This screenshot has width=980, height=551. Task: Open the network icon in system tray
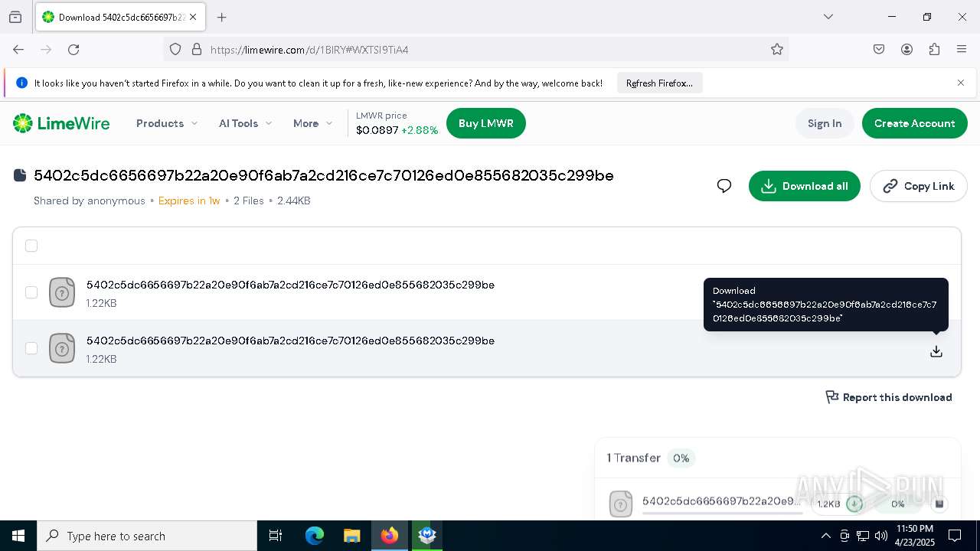point(863,536)
